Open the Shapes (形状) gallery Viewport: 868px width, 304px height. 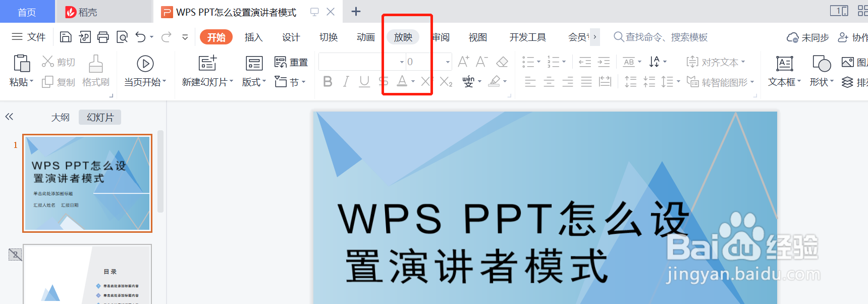(822, 71)
